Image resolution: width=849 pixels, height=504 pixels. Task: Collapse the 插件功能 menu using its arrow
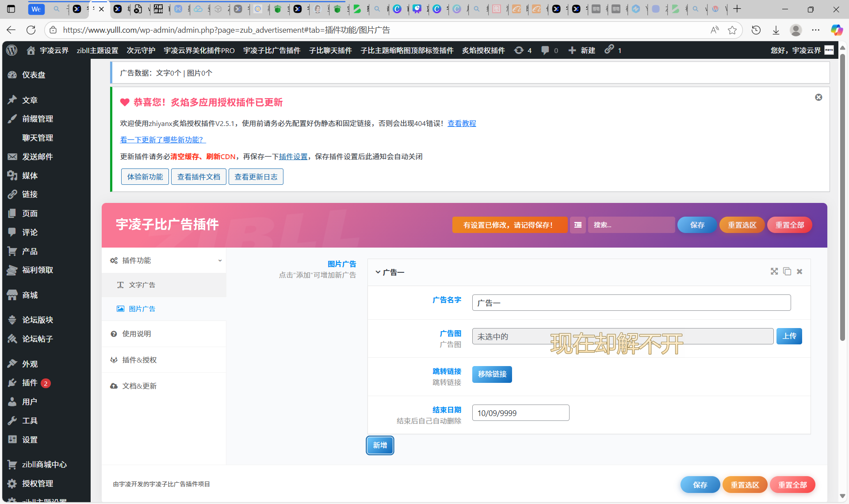pyautogui.click(x=220, y=260)
